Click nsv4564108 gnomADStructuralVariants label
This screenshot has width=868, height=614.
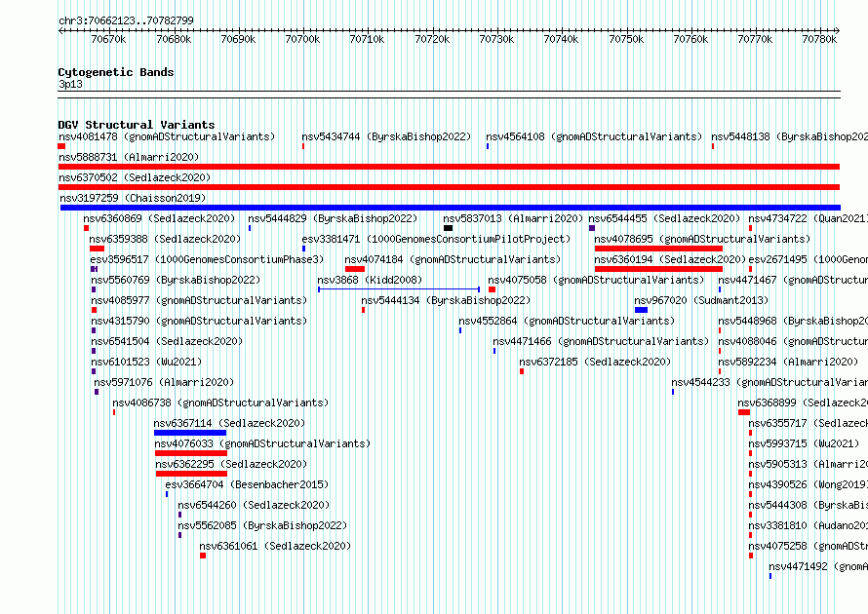[x=594, y=136]
